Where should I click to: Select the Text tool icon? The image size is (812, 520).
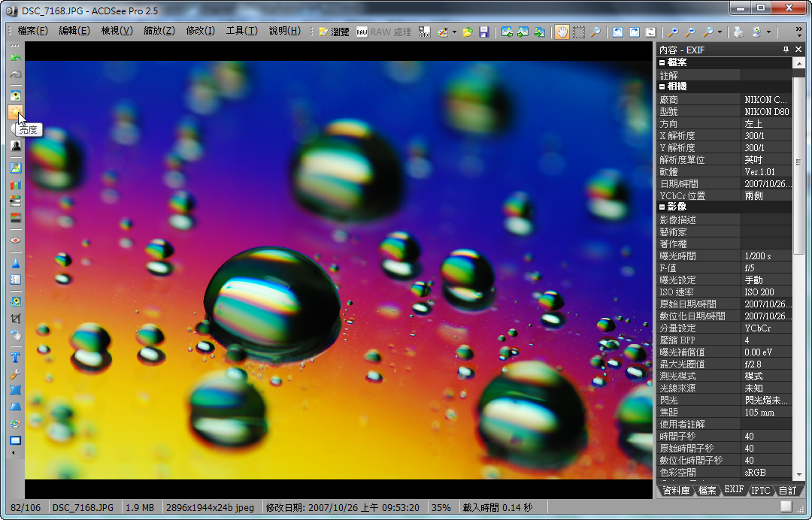[15, 358]
